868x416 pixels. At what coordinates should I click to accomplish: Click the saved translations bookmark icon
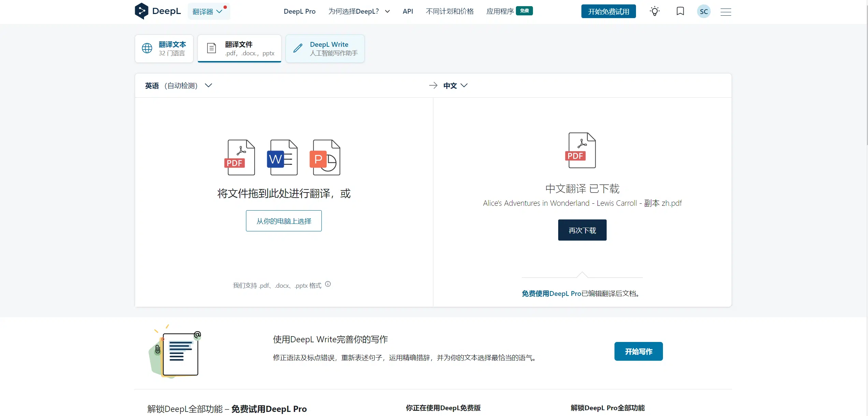pos(680,11)
